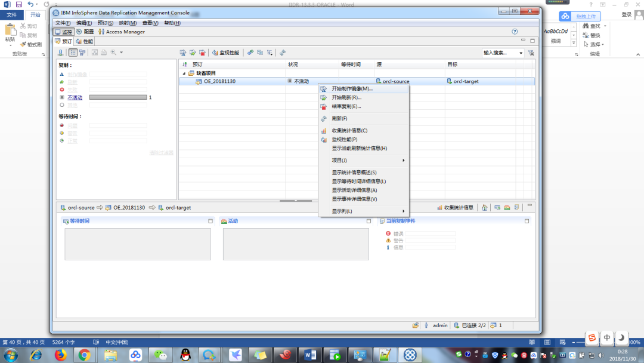Open Firefox from the taskbar
The width and height of the screenshot is (644, 363).
pyautogui.click(x=61, y=355)
